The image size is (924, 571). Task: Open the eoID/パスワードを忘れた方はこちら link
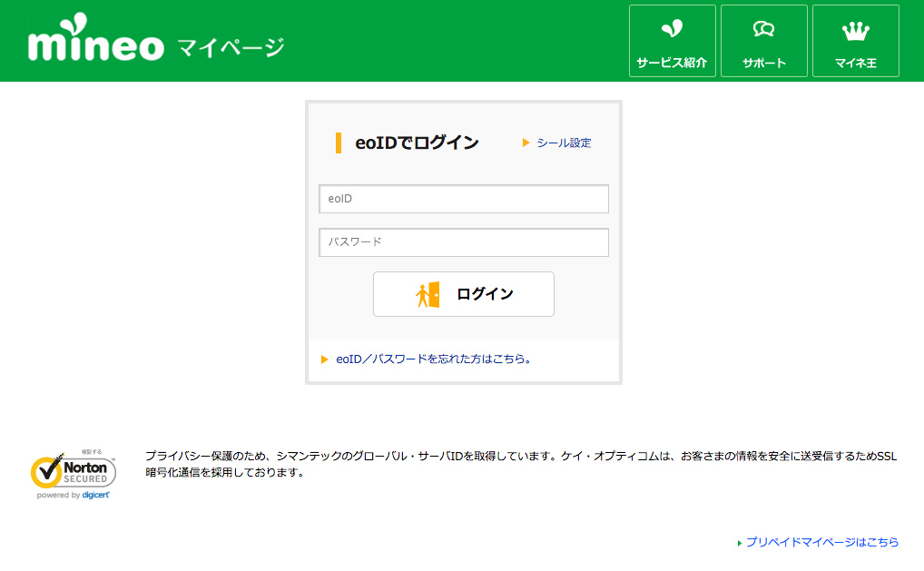click(433, 359)
